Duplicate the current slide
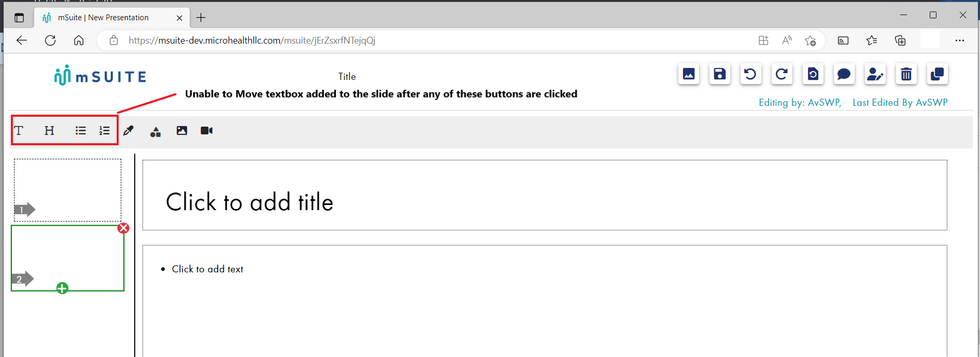Viewport: 980px width, 357px height. 937,74
